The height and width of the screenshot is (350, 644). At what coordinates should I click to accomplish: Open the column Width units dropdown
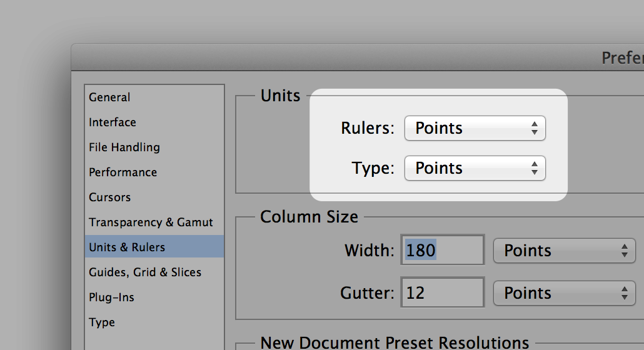click(x=564, y=251)
